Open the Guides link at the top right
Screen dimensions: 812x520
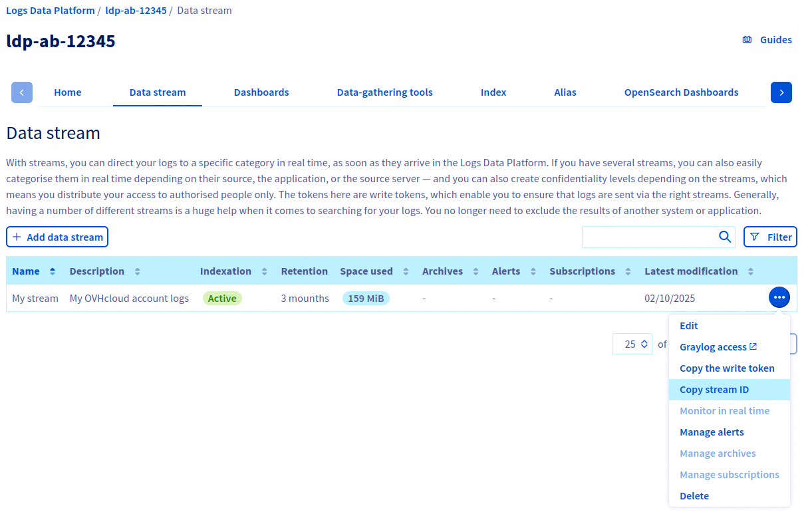pyautogui.click(x=767, y=40)
